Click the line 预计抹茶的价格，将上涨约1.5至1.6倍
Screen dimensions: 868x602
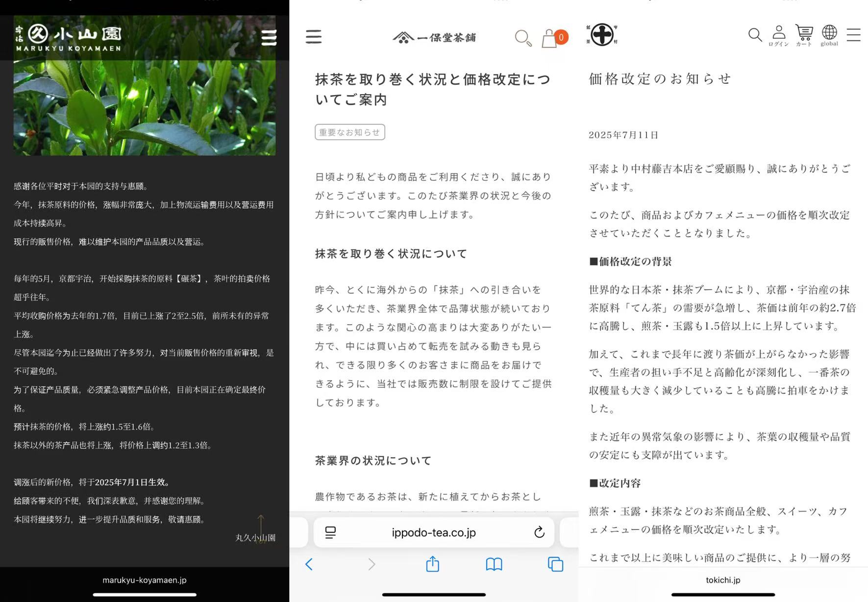(x=86, y=427)
